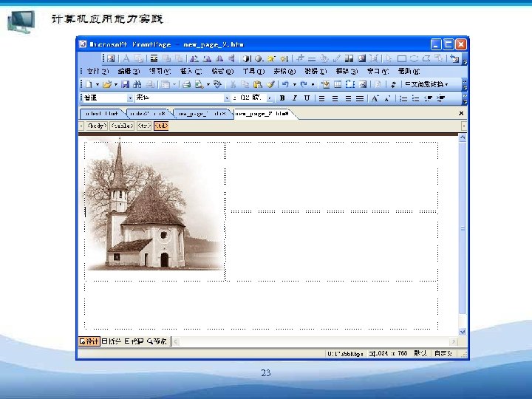Toggle Justify alignment
The height and width of the screenshot is (399, 532).
coord(360,98)
